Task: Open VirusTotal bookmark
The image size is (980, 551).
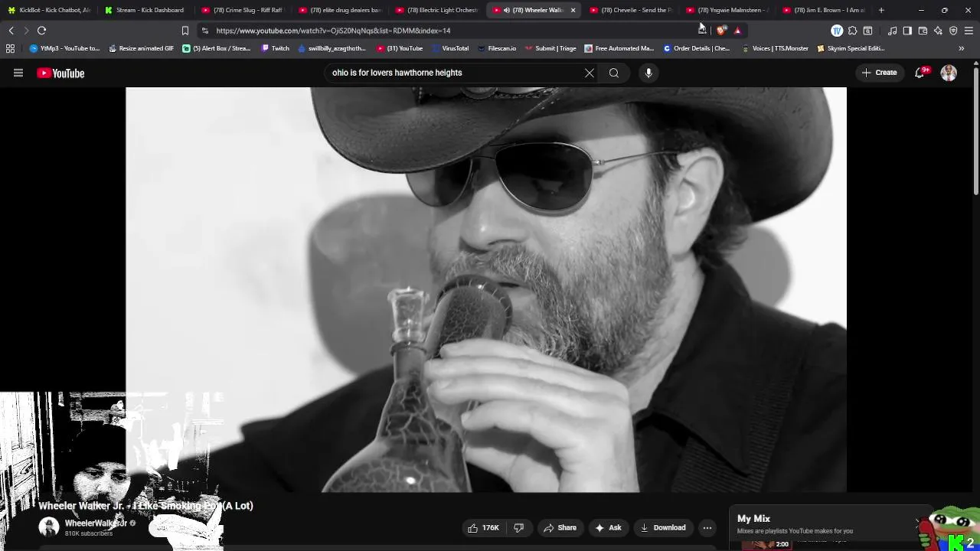Action: tap(450, 48)
